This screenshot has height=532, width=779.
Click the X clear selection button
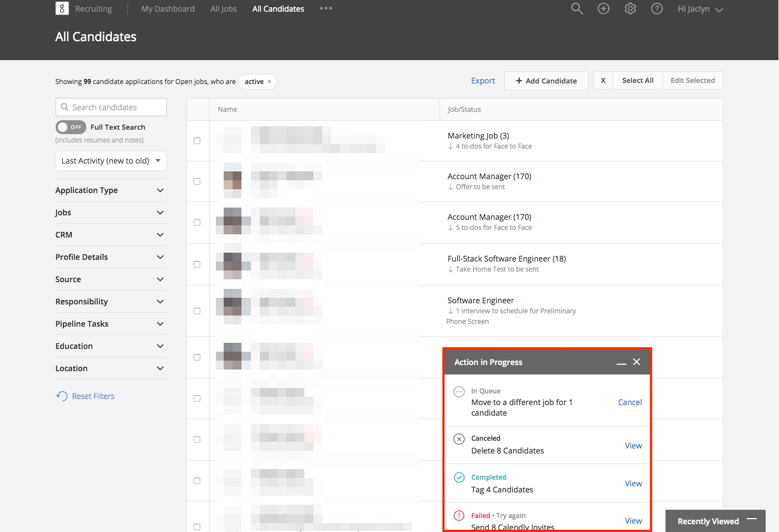tap(603, 81)
